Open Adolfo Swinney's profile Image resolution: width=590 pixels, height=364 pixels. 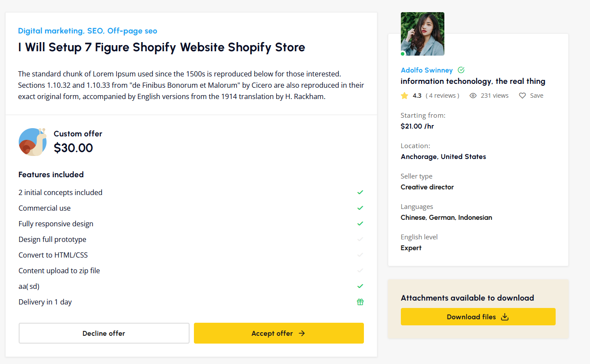pyautogui.click(x=427, y=70)
